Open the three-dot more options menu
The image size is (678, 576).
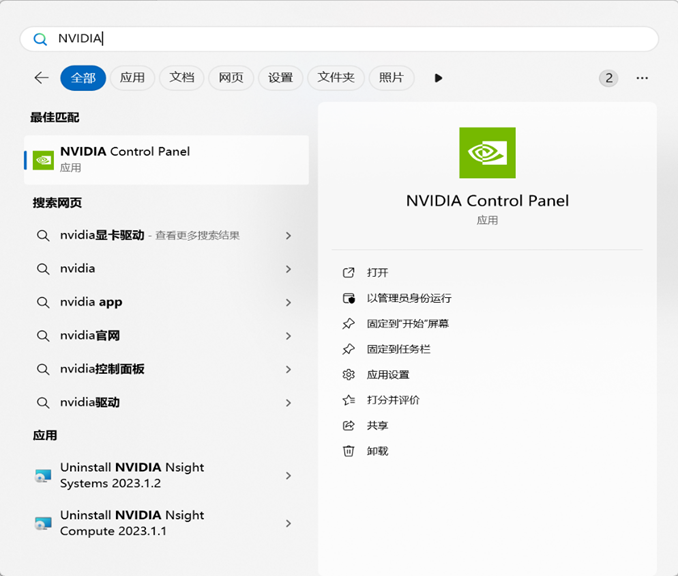pos(642,78)
